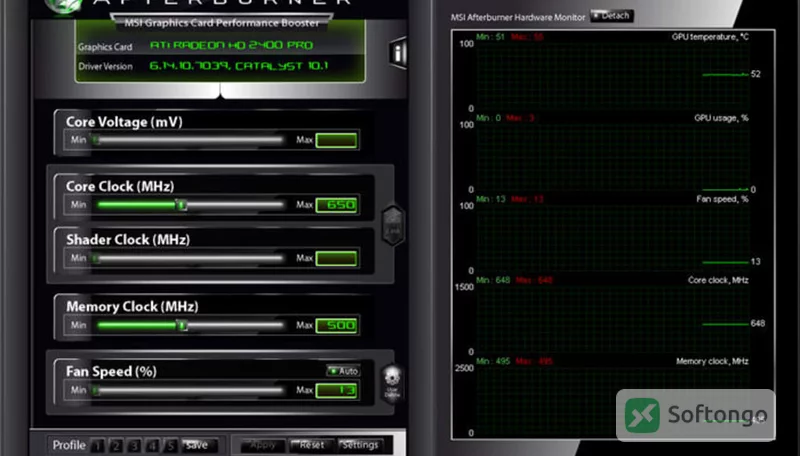The width and height of the screenshot is (800, 456).
Task: Click the Core Clock slider handle
Action: pyautogui.click(x=181, y=205)
